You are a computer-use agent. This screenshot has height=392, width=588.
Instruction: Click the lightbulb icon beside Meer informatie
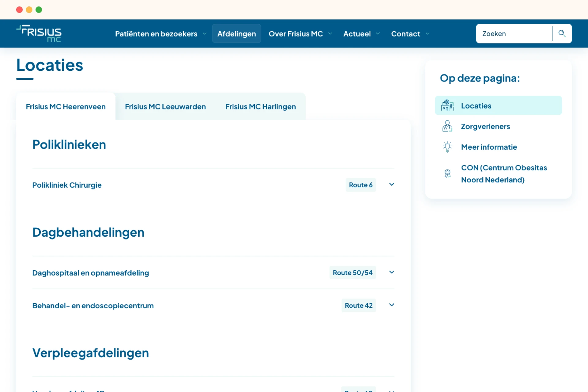click(447, 147)
